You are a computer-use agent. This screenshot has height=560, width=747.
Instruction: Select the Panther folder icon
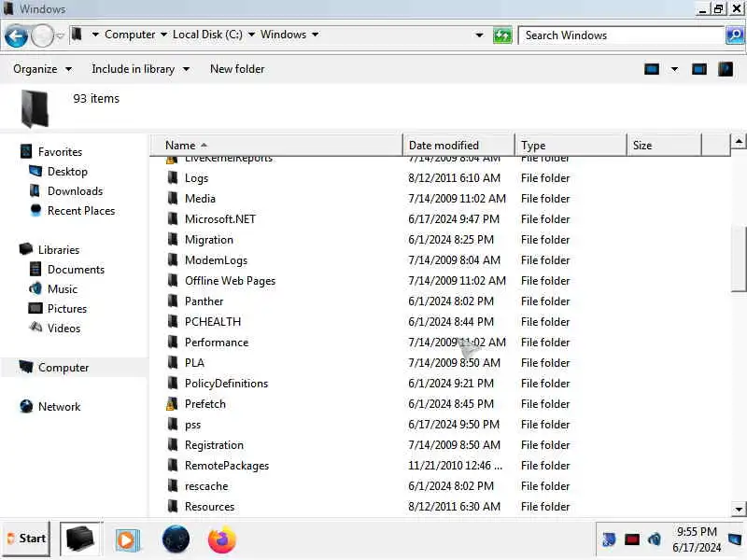173,301
